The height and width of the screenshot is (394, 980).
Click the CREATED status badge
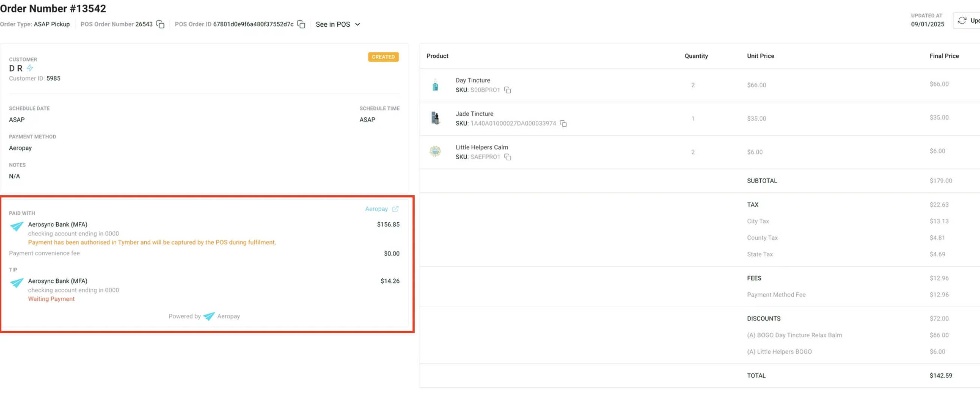(x=383, y=57)
